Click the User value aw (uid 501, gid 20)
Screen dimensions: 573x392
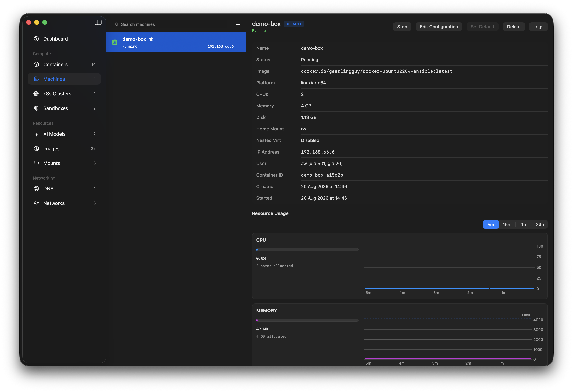pyautogui.click(x=321, y=163)
